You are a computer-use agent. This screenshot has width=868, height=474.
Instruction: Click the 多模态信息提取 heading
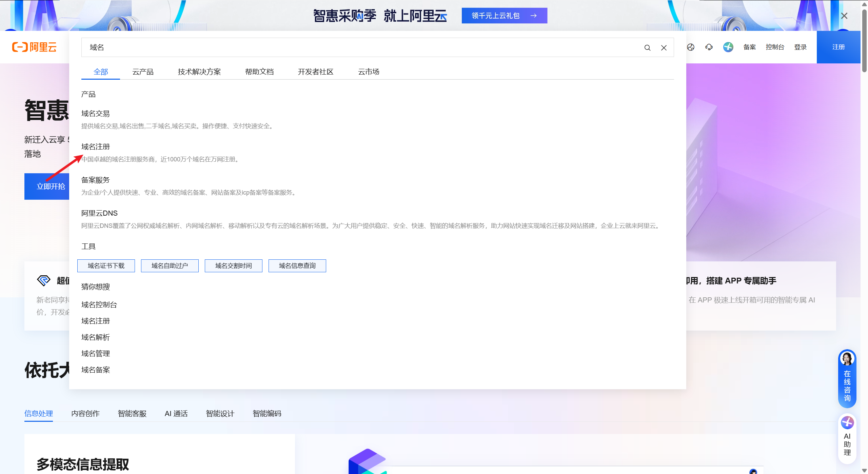point(83,464)
